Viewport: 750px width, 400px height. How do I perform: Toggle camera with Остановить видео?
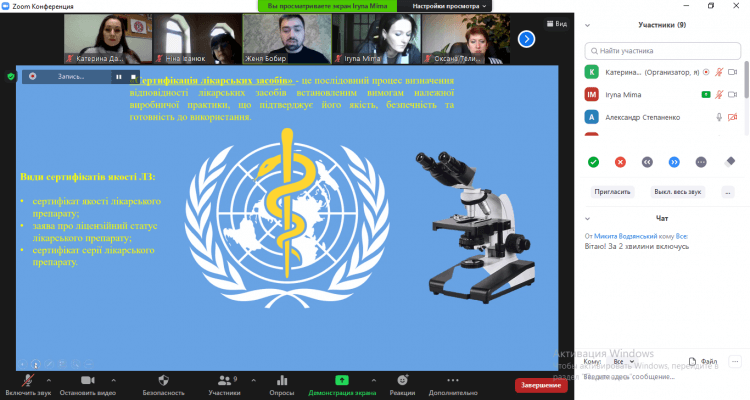(87, 380)
